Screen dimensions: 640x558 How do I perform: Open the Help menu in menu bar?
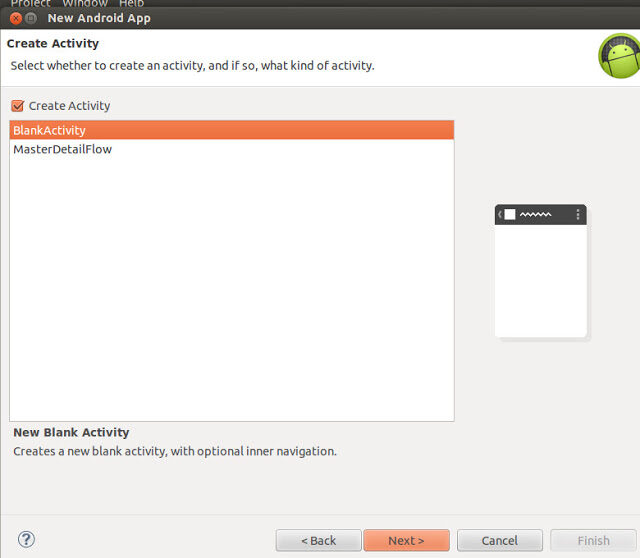click(131, 4)
